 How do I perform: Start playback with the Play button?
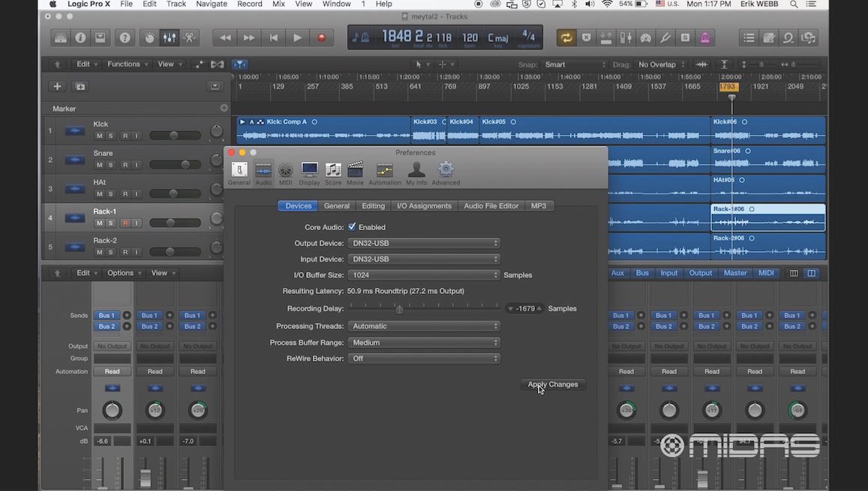pyautogui.click(x=297, y=37)
